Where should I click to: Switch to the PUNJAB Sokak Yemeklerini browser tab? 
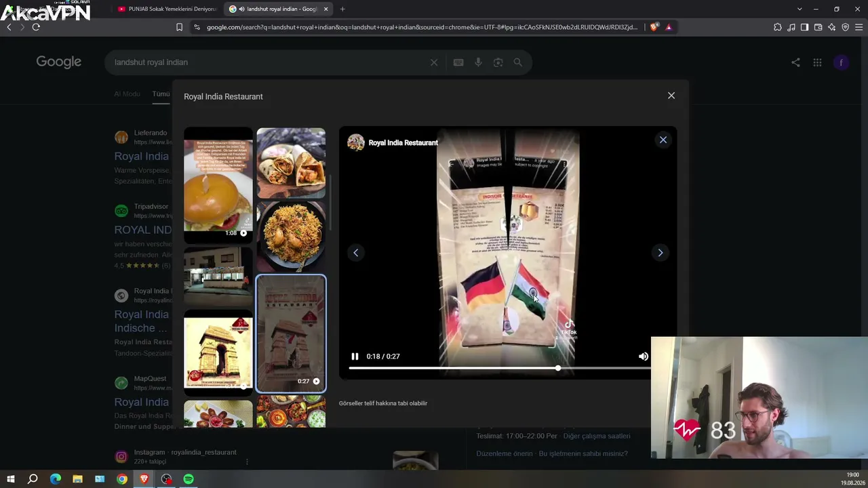pyautogui.click(x=167, y=9)
